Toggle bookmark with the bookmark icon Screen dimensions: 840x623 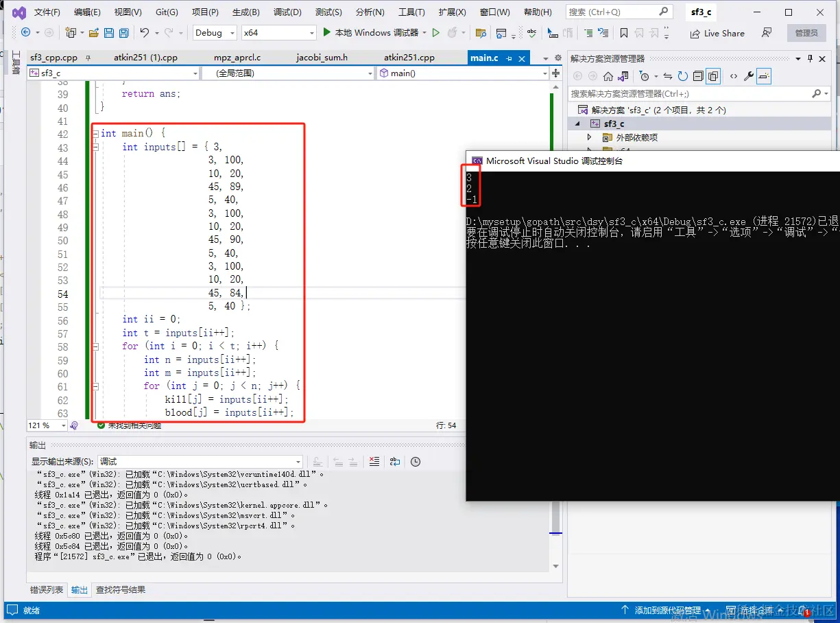(623, 32)
